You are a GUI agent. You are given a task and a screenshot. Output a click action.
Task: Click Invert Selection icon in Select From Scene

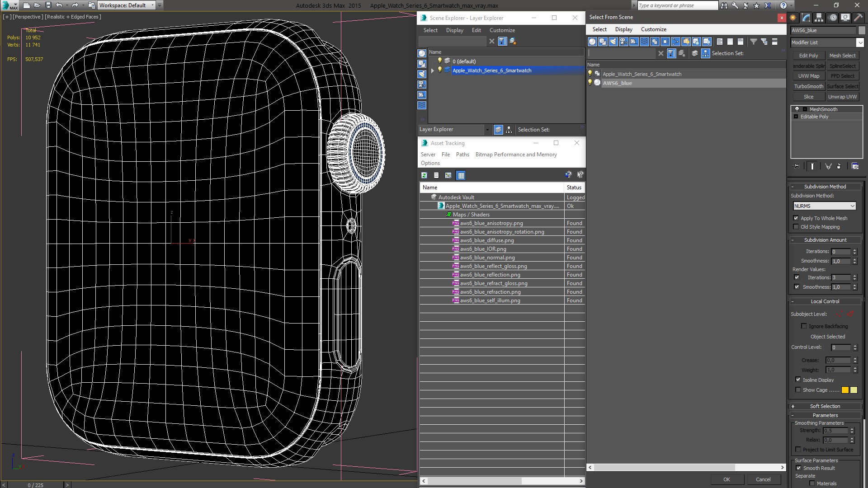pos(741,42)
